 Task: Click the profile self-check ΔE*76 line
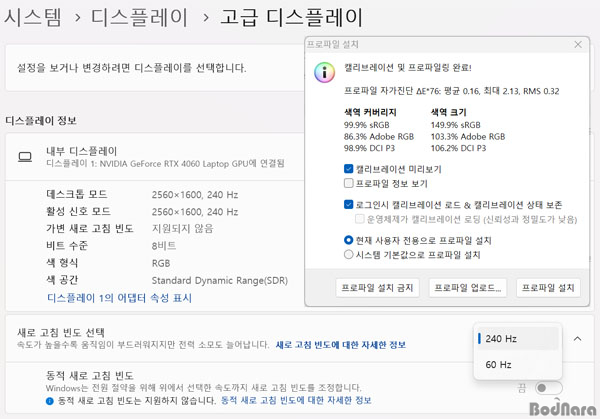(452, 91)
